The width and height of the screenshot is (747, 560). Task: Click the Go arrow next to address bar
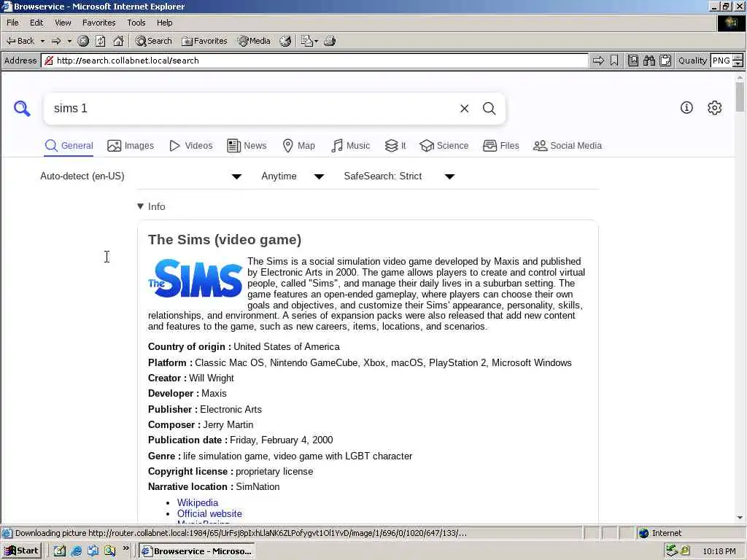tap(598, 61)
